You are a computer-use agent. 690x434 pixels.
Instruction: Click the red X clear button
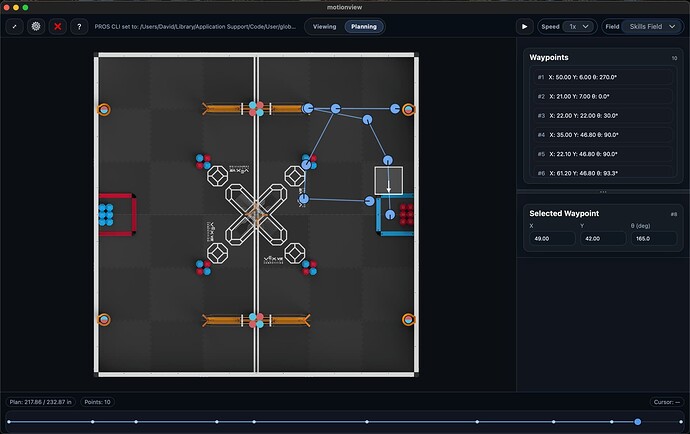pos(58,26)
